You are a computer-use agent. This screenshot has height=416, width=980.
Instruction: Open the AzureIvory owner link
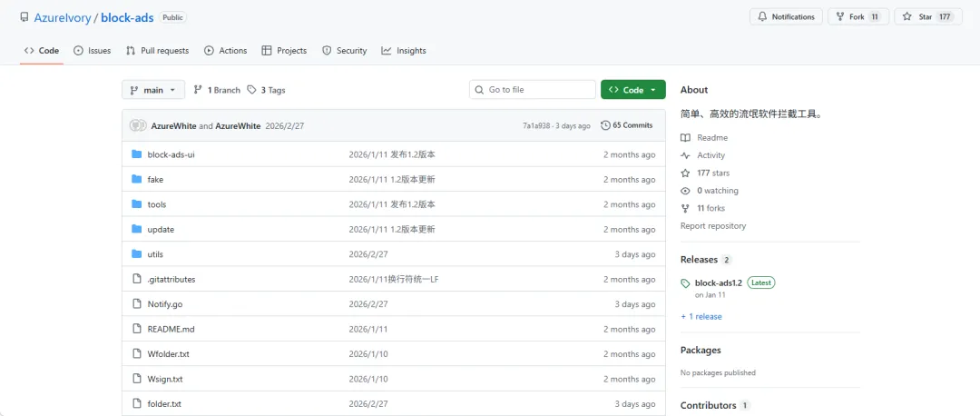[63, 17]
